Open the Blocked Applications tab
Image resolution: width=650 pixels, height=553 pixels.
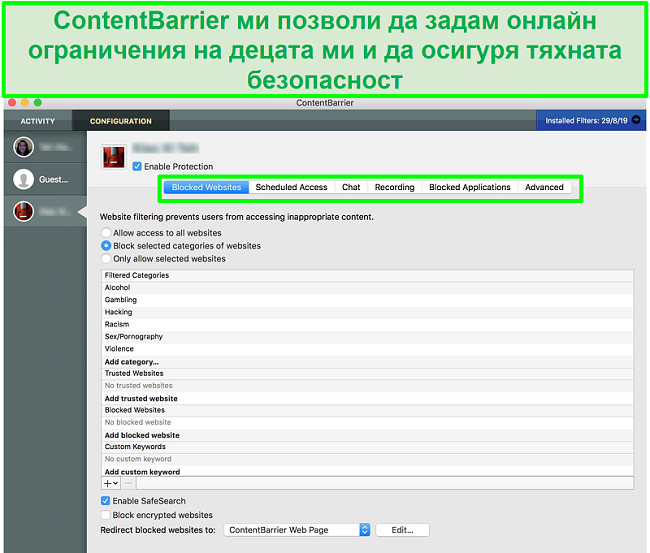pyautogui.click(x=470, y=187)
